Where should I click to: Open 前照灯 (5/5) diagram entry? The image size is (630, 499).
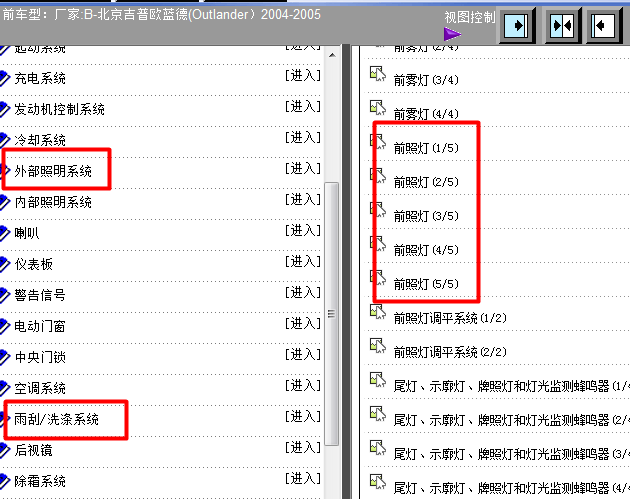426,284
